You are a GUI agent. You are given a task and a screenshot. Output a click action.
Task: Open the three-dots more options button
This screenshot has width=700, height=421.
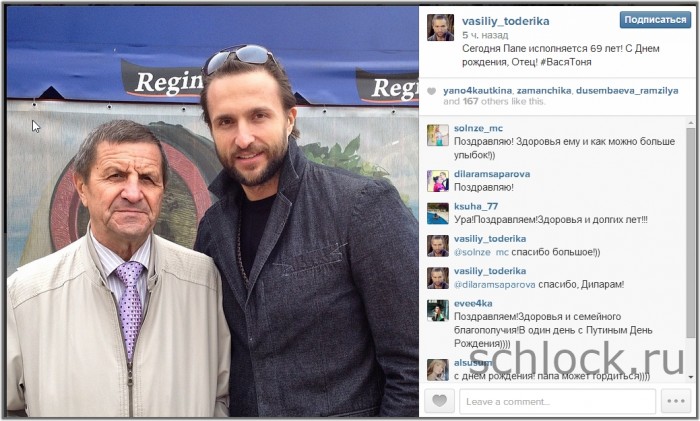675,401
